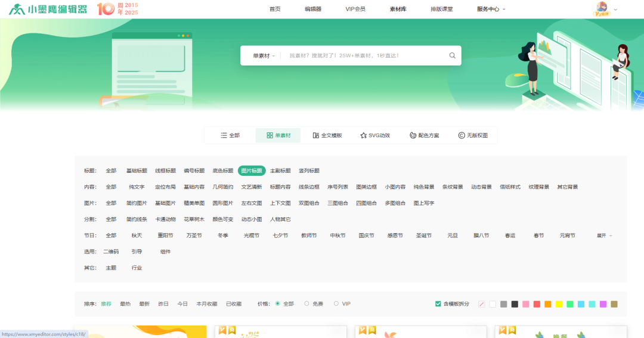Select the 卡通动物 divider filter
Viewport: 644px width, 338px height.
pos(166,219)
